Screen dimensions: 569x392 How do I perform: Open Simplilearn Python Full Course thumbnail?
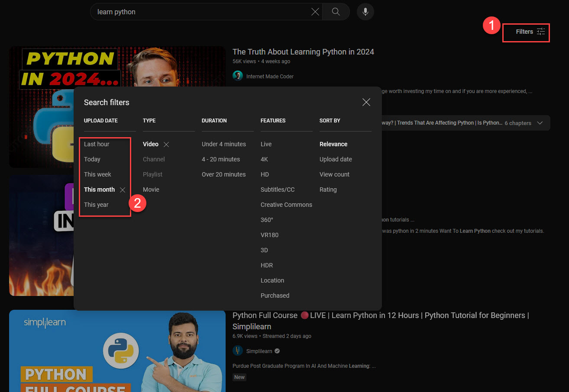point(117,351)
